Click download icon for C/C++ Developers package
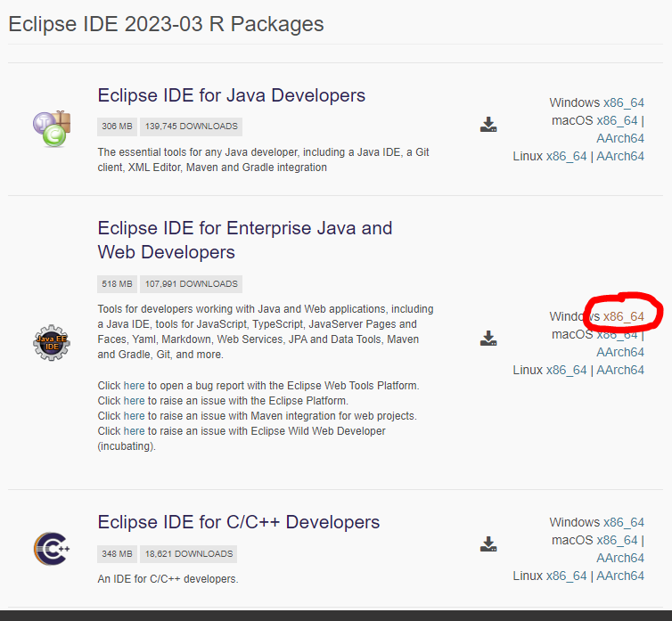 488,543
